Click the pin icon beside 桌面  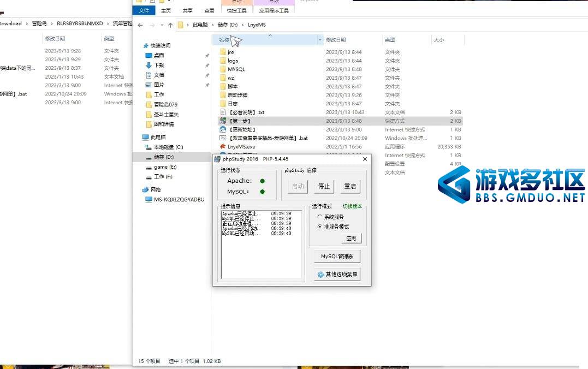(x=207, y=56)
